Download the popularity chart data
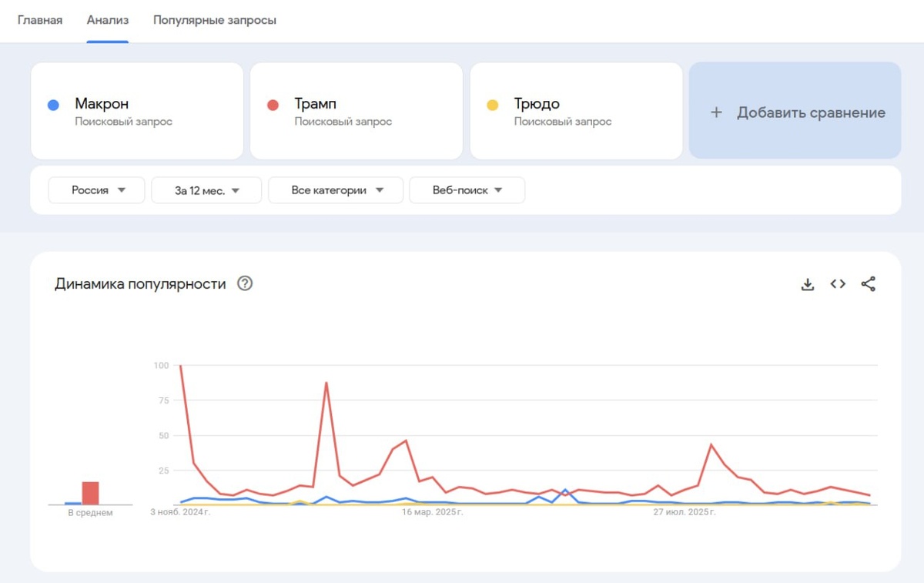Viewport: 924px width, 583px height. pos(808,284)
